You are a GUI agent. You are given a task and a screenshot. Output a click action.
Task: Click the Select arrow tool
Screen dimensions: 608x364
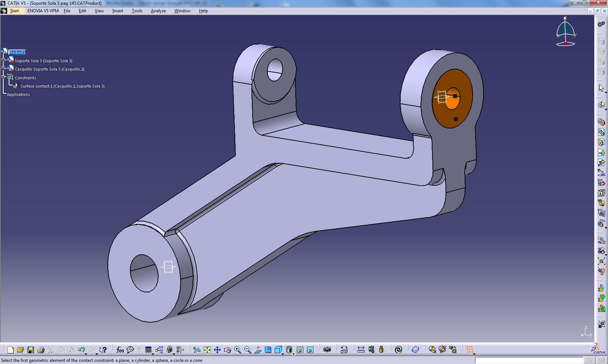coord(601,88)
